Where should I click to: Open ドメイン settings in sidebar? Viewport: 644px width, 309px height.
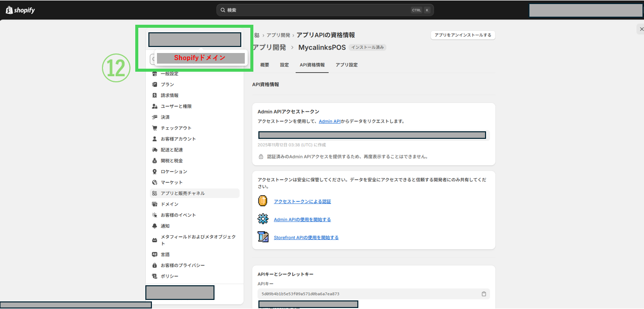(169, 204)
